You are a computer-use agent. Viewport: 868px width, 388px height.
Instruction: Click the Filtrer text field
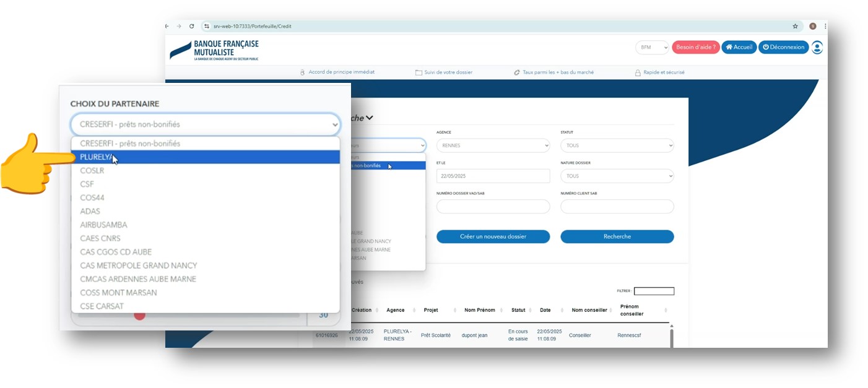click(x=654, y=291)
